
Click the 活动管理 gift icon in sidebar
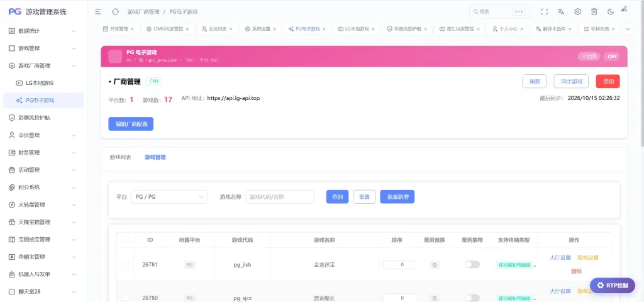(x=12, y=170)
